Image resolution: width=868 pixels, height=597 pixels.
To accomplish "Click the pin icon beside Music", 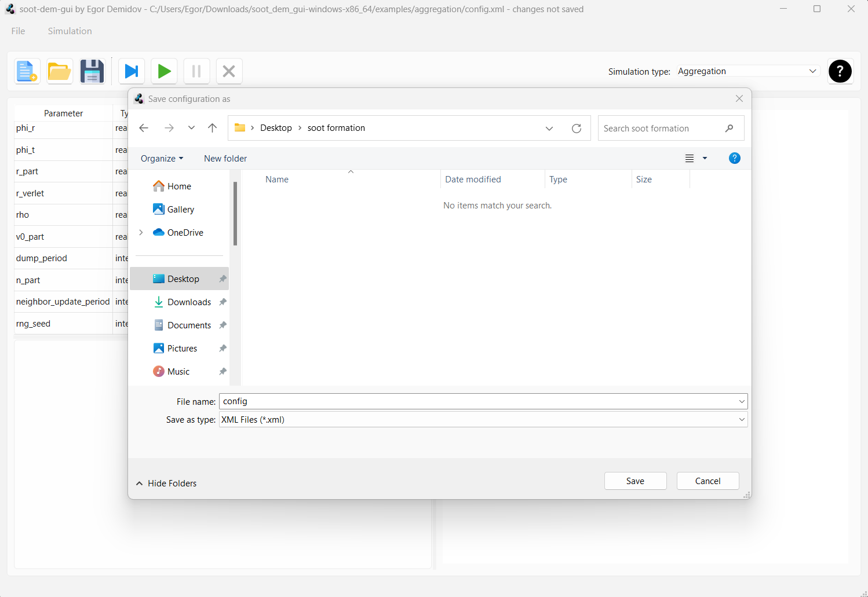I will (223, 372).
